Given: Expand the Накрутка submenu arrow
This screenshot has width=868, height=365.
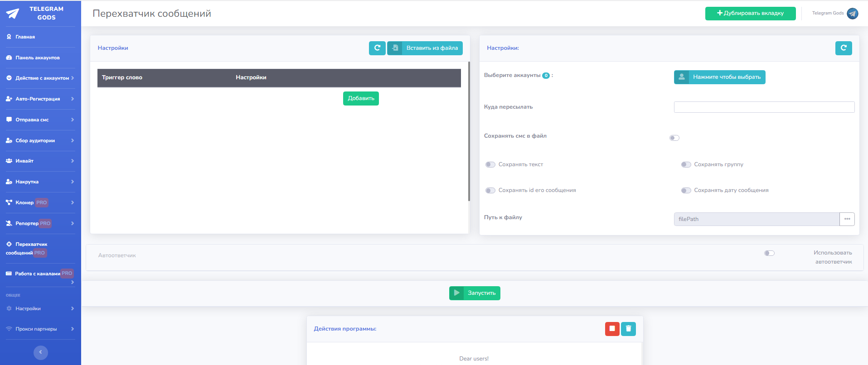Looking at the screenshot, I should tap(73, 182).
